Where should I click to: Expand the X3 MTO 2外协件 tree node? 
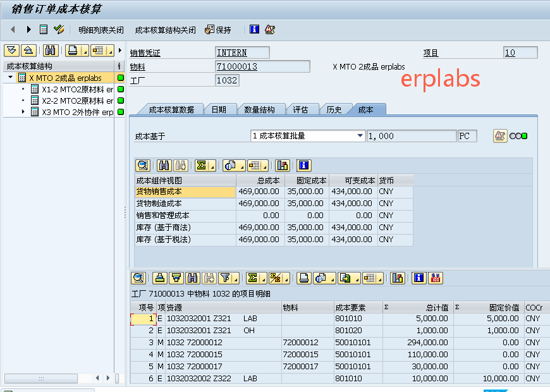click(23, 112)
